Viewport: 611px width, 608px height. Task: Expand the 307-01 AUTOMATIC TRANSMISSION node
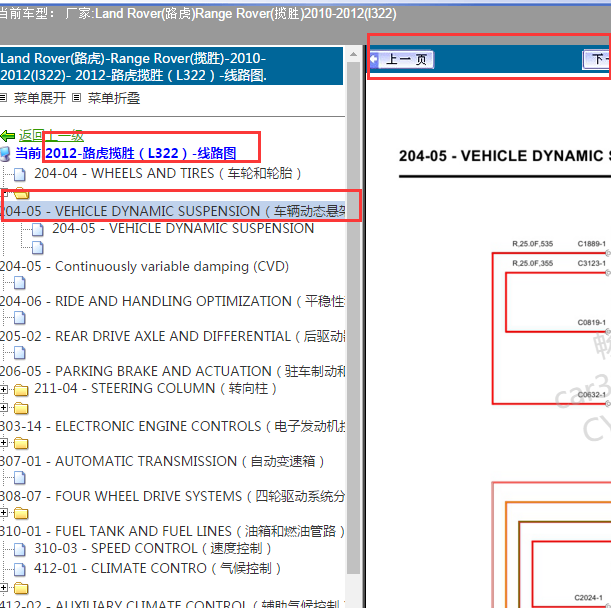click(4, 443)
